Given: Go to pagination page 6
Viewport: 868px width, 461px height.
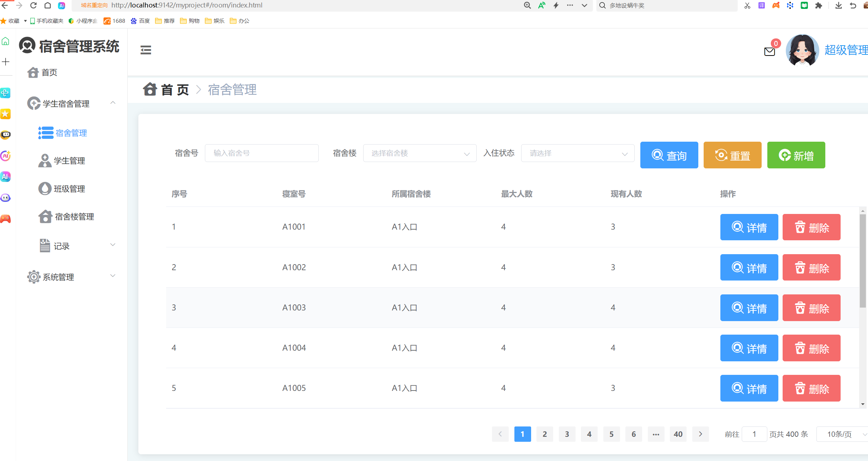Looking at the screenshot, I should coord(634,434).
